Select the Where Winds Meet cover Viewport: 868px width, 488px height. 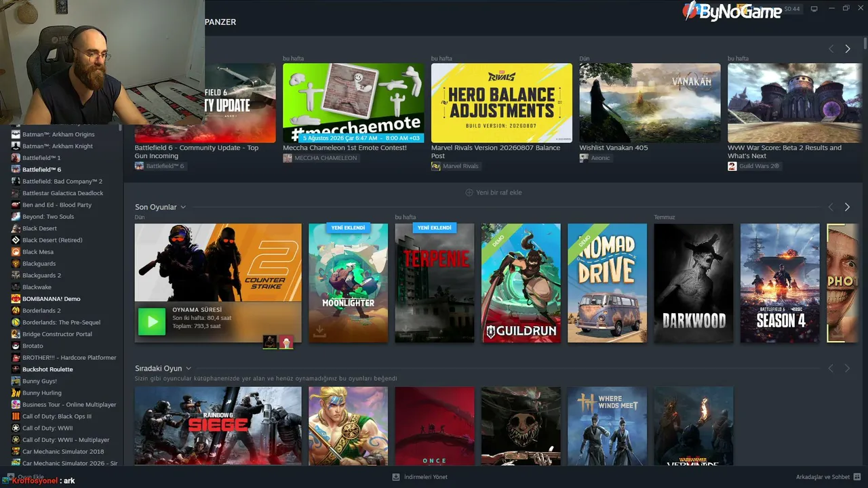(x=607, y=426)
